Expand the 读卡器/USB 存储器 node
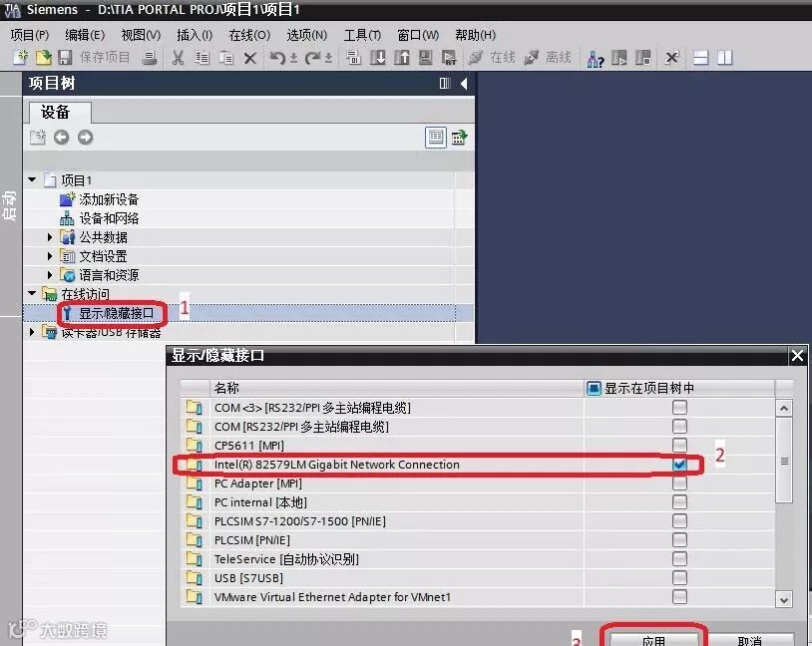Screen dimensions: 812x646 32,332
